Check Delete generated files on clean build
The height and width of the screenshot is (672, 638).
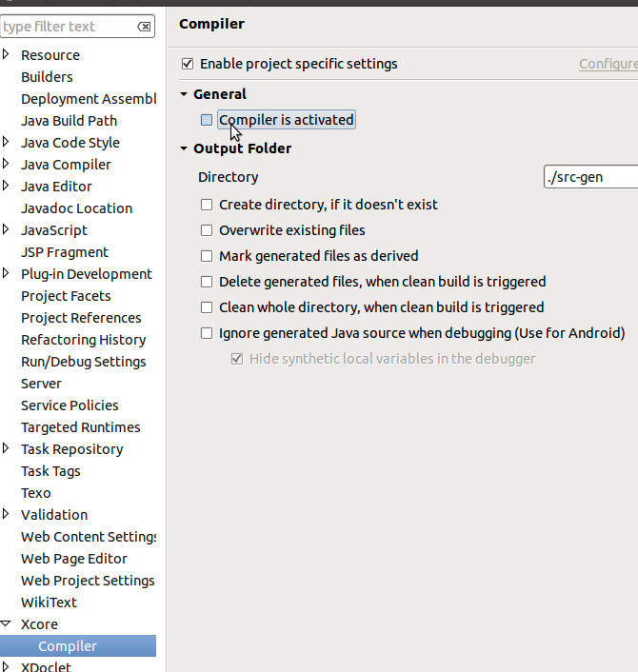tap(207, 282)
